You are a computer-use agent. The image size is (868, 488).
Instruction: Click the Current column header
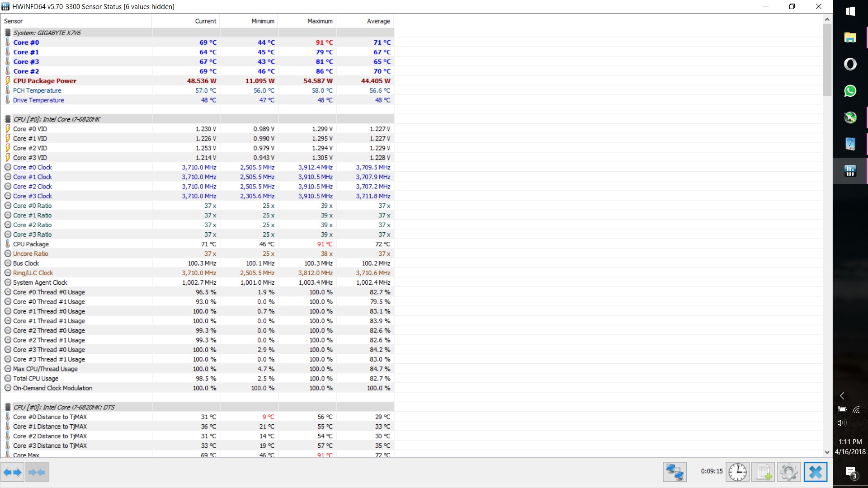(x=186, y=21)
